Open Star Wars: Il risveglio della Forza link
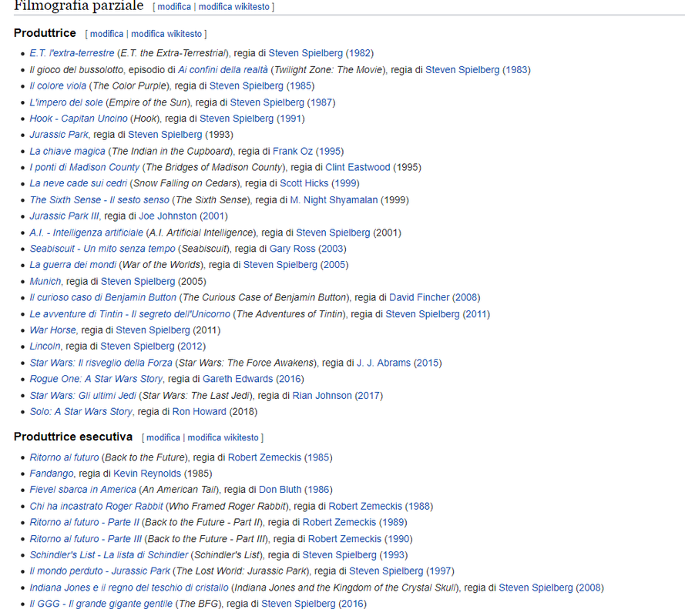Image resolution: width=685 pixels, height=616 pixels. [x=101, y=363]
